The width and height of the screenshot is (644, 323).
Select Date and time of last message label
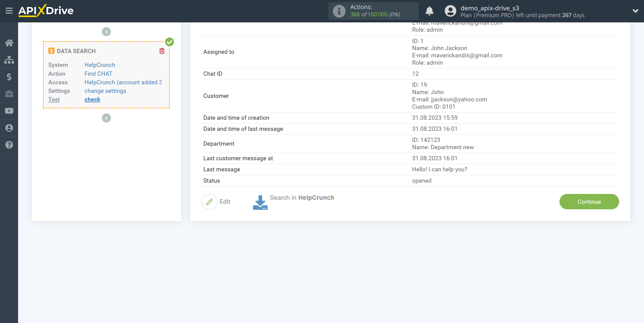coord(243,129)
